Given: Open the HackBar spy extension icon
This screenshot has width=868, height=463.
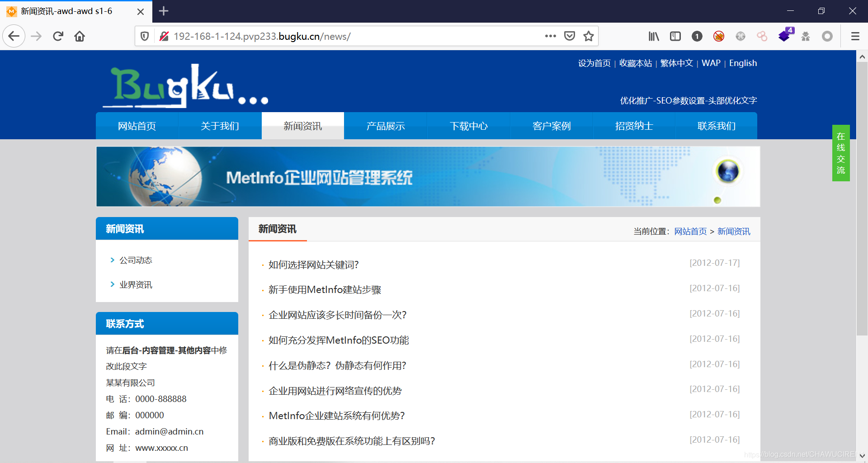Looking at the screenshot, I should coord(805,36).
